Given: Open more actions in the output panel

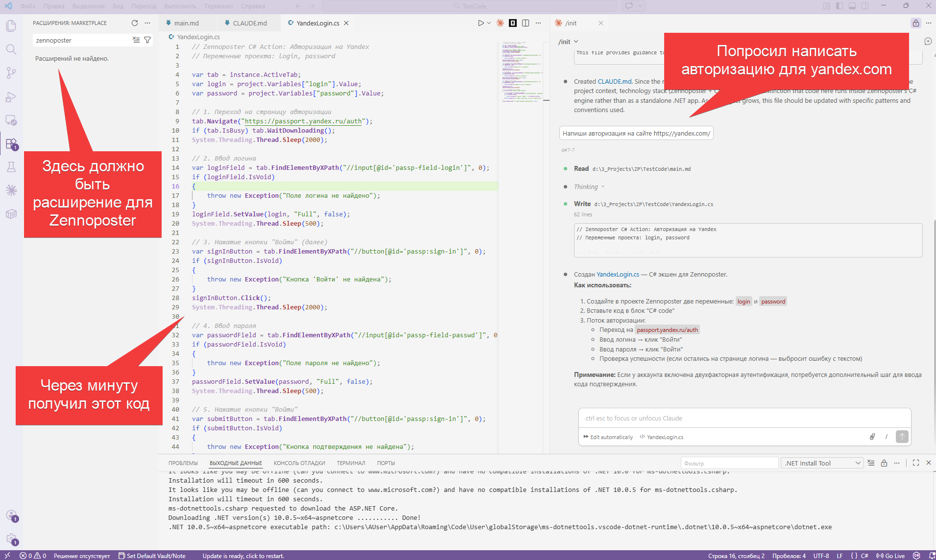Looking at the screenshot, I should pyautogui.click(x=897, y=463).
